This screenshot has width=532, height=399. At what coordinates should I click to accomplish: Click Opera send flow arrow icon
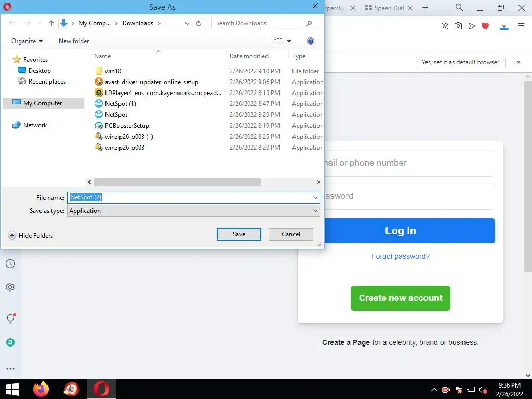pyautogui.click(x=472, y=26)
